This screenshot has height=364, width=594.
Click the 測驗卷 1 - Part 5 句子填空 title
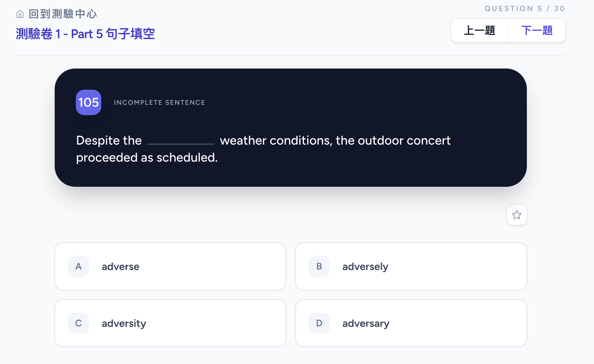pos(85,34)
